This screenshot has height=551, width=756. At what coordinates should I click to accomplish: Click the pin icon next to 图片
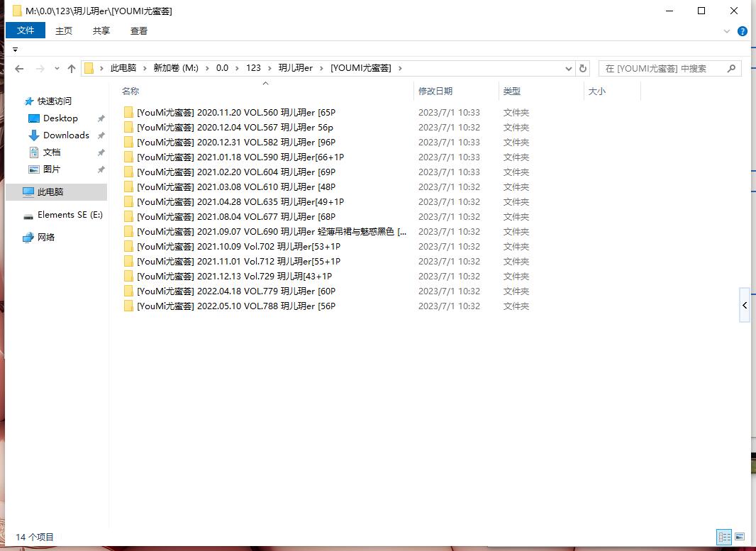tap(101, 169)
